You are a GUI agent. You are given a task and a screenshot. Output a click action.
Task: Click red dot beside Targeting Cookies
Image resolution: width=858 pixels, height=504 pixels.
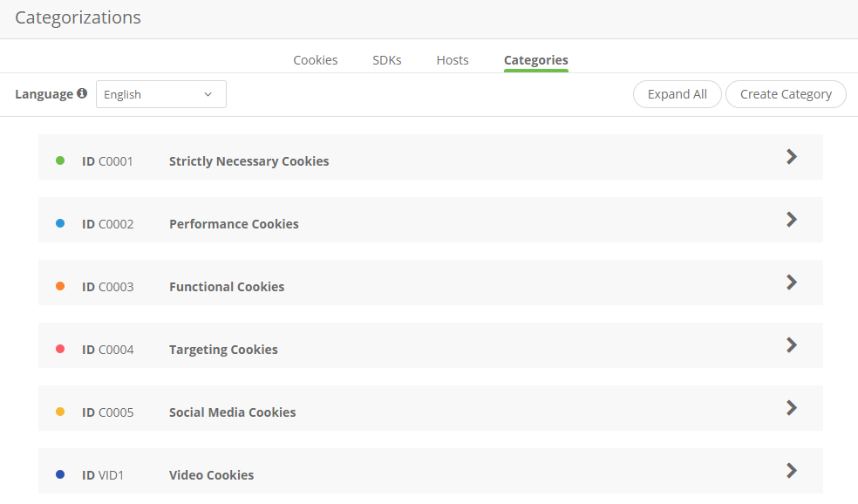point(60,349)
